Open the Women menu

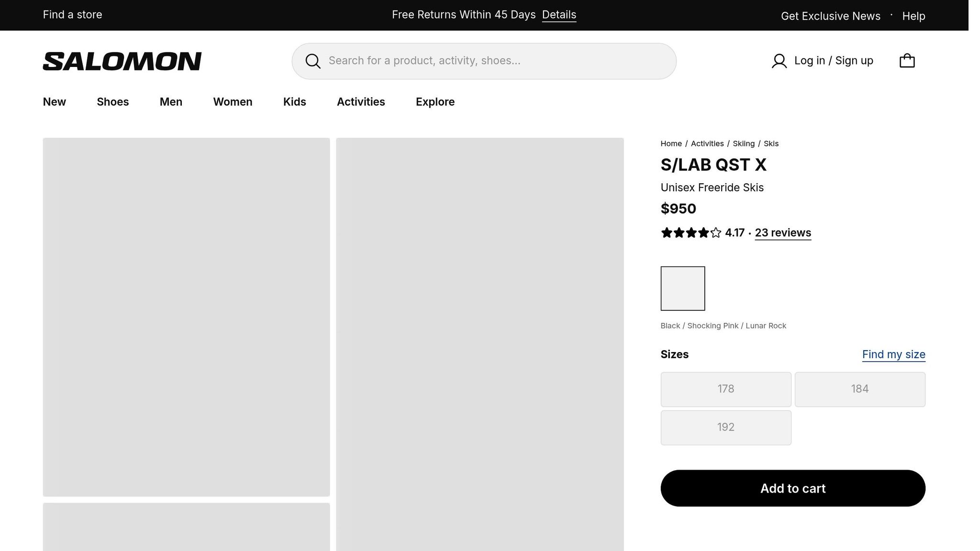pos(233,102)
